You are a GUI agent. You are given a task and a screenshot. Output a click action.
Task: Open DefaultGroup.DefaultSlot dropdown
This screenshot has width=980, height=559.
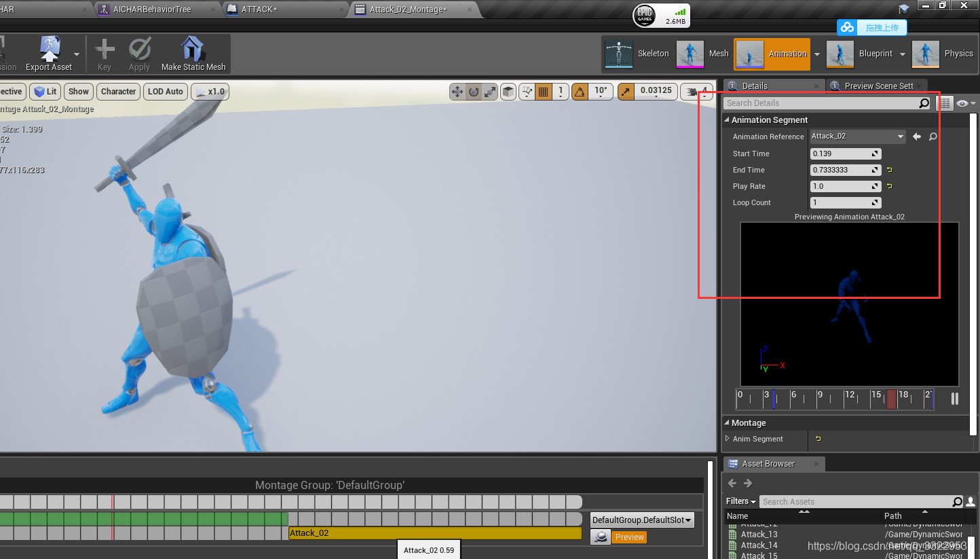click(642, 520)
